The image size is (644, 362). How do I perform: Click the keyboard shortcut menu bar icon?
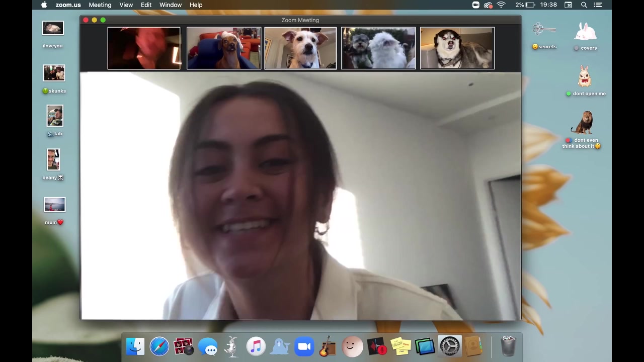568,5
